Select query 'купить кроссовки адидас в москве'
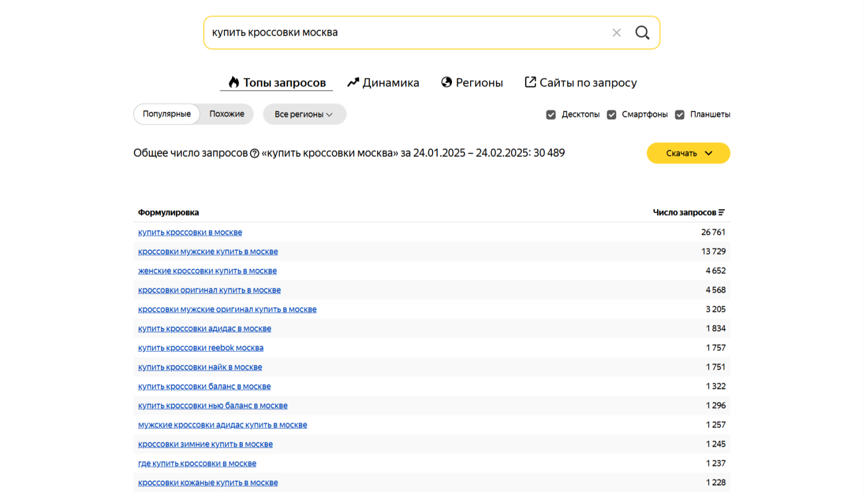Viewport: 864px width, 504px height. click(x=205, y=329)
